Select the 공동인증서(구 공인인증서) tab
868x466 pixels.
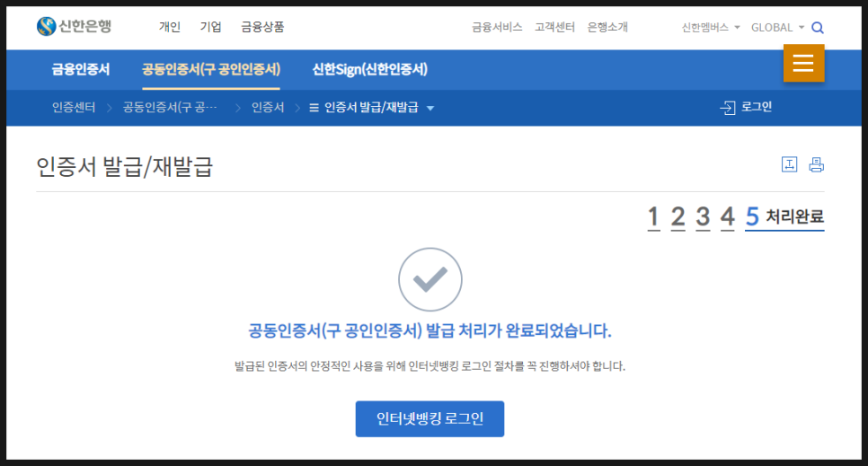pyautogui.click(x=211, y=69)
